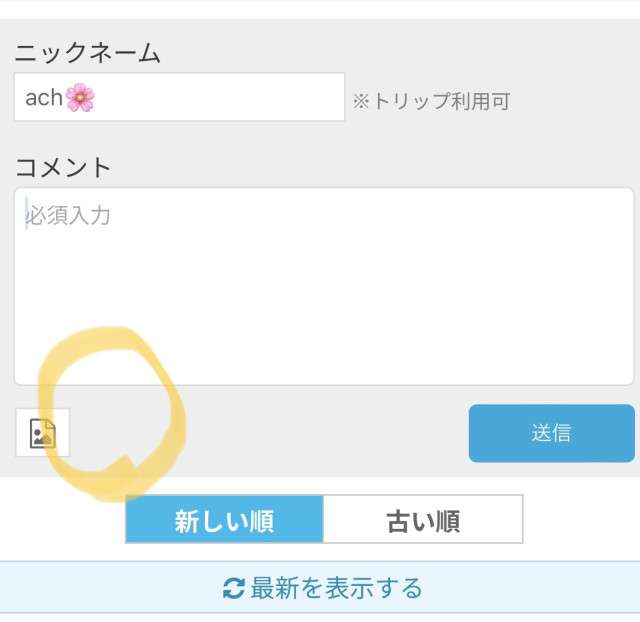
Task: Click the 最新を表示する link text
Action: click(336, 588)
